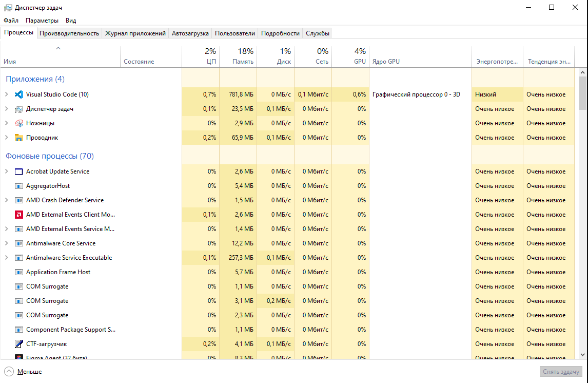Expand the Диспетчер задач app entry
This screenshot has width=588, height=383.
click(x=6, y=109)
